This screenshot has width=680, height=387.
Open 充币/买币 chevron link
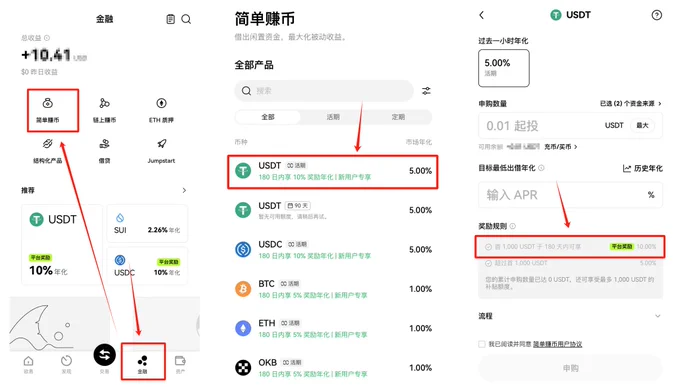(561, 147)
